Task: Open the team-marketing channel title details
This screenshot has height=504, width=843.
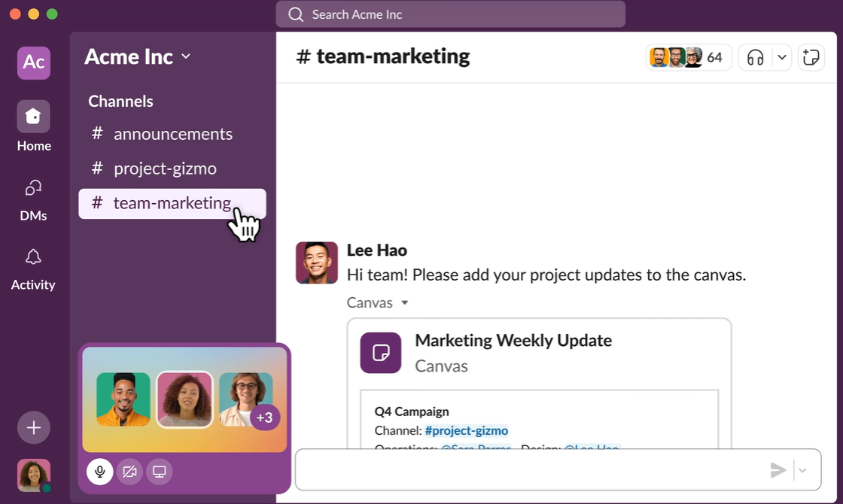Action: point(383,56)
